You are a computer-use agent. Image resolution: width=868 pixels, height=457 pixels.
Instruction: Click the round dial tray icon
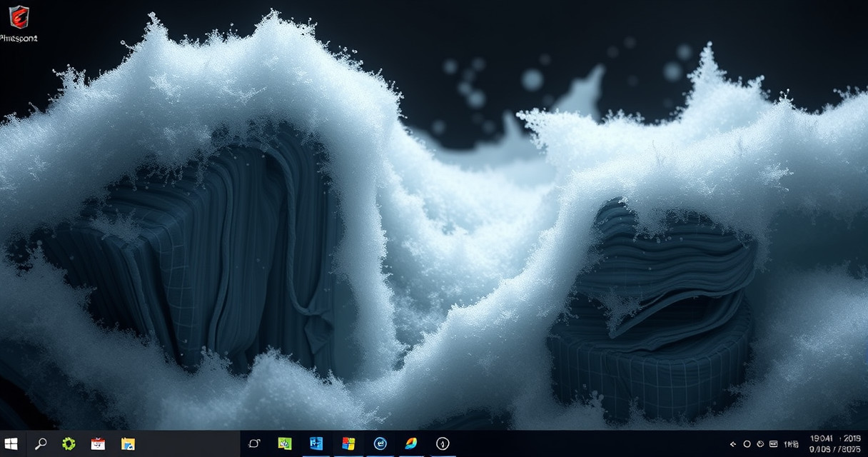pos(760,444)
